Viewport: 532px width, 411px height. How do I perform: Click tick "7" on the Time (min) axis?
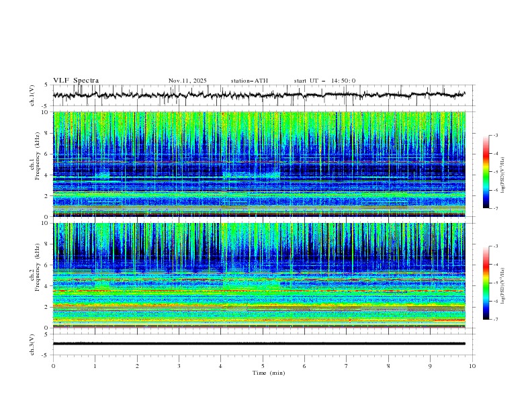click(347, 366)
